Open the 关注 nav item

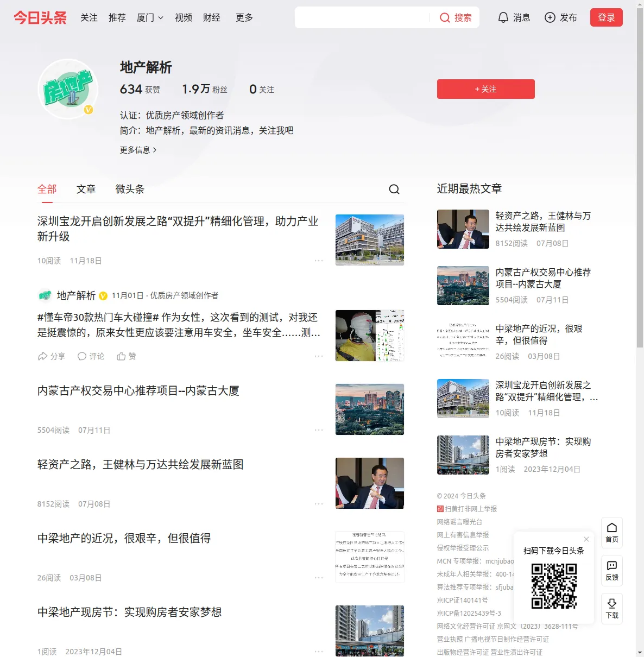(x=89, y=17)
